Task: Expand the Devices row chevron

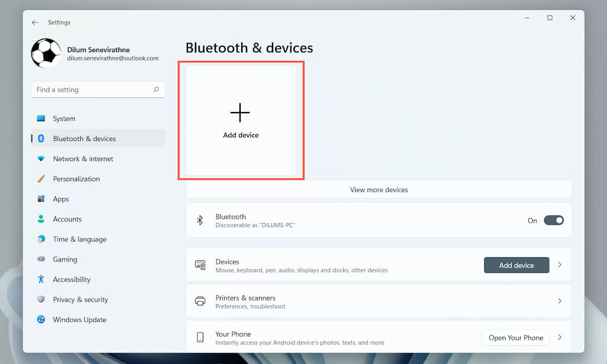Action: (560, 265)
